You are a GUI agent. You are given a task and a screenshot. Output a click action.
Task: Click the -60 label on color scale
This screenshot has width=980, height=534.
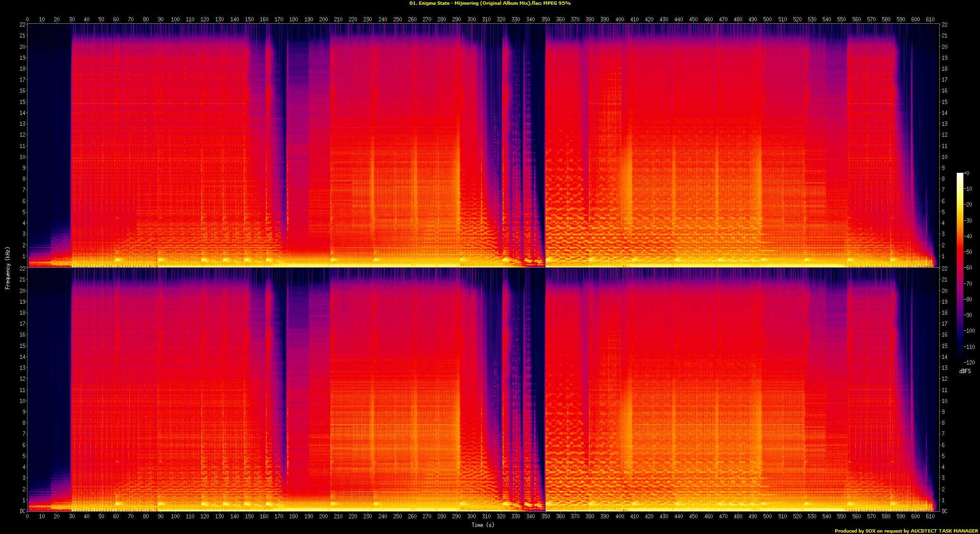click(968, 268)
